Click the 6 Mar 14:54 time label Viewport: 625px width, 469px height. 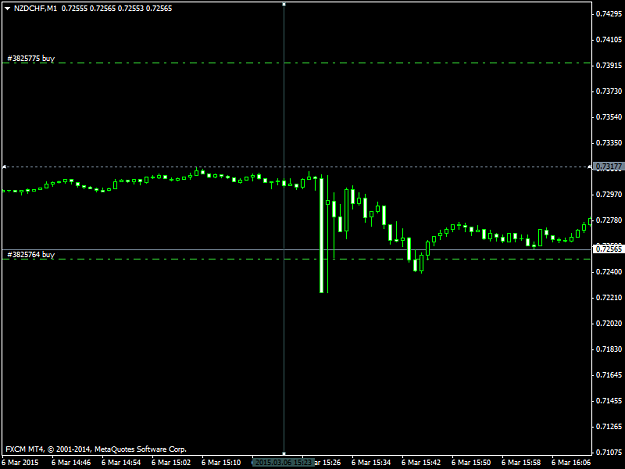pyautogui.click(x=121, y=463)
